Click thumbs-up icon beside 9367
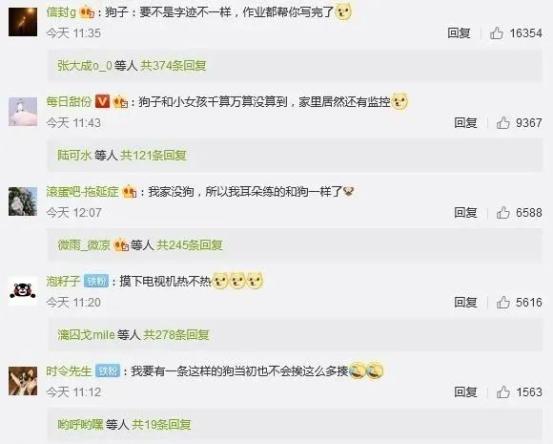Image resolution: width=553 pixels, height=444 pixels. [x=503, y=123]
